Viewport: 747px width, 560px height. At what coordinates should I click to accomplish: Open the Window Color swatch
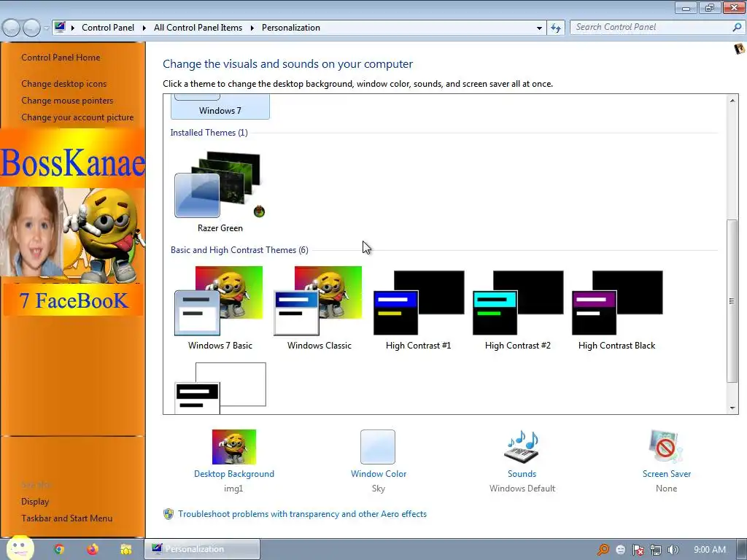[x=378, y=447]
